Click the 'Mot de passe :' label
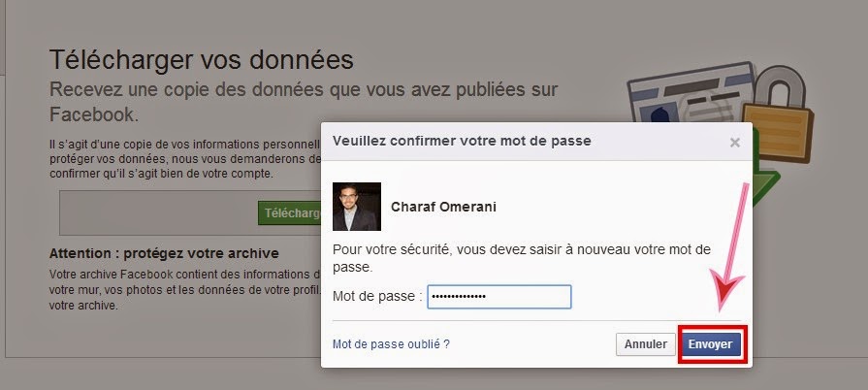 pos(377,296)
